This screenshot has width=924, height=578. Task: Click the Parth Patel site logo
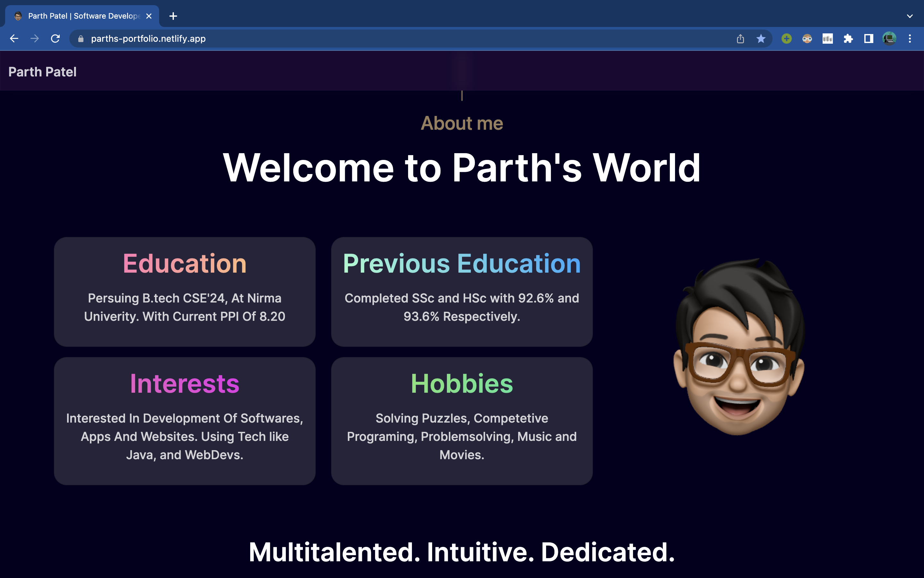pos(42,72)
